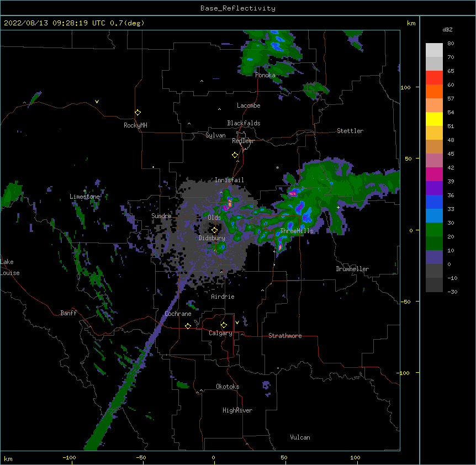This screenshot has width=476, height=465.
Task: Select the 10 dBZ indigo legend swatch
Action: [x=434, y=257]
